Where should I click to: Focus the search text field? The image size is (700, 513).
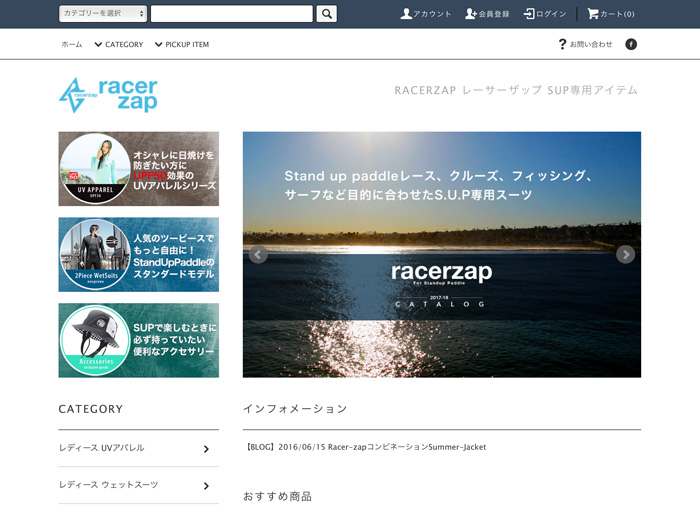tap(232, 14)
